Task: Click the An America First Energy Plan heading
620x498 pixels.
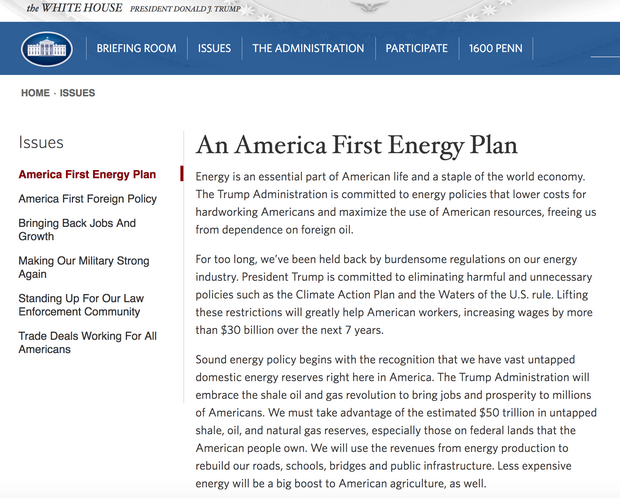Action: point(357,145)
